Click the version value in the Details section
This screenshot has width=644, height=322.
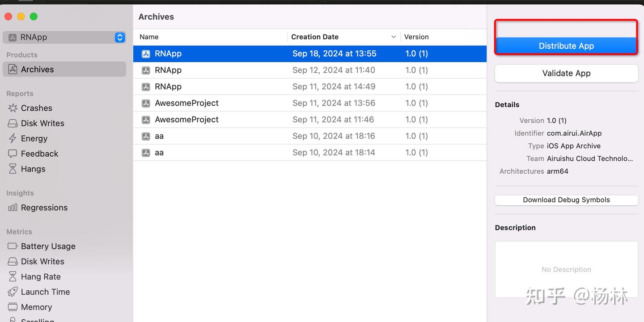tap(557, 121)
